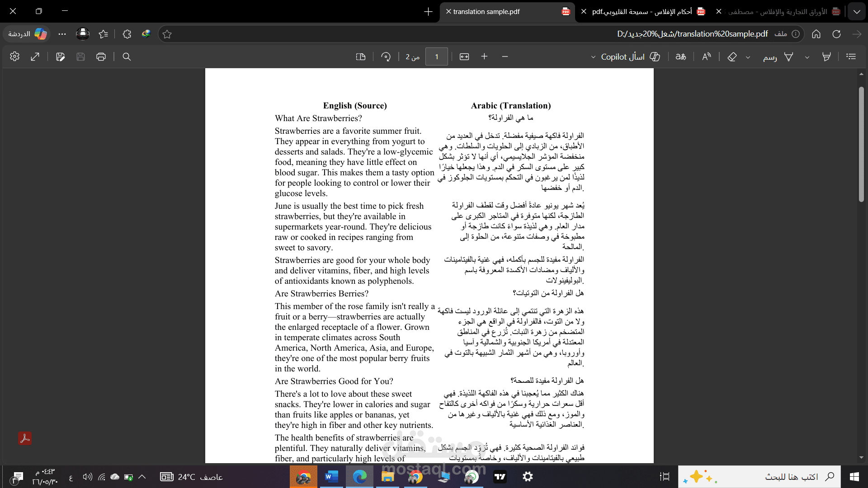Viewport: 868px width, 488px height.
Task: Click the page number input field
Action: (x=437, y=56)
